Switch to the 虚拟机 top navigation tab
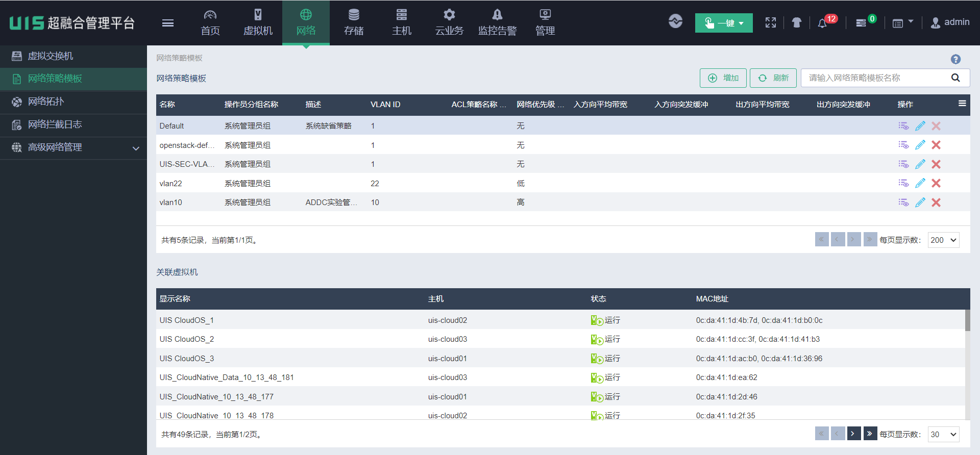The height and width of the screenshot is (455, 980). 258,23
